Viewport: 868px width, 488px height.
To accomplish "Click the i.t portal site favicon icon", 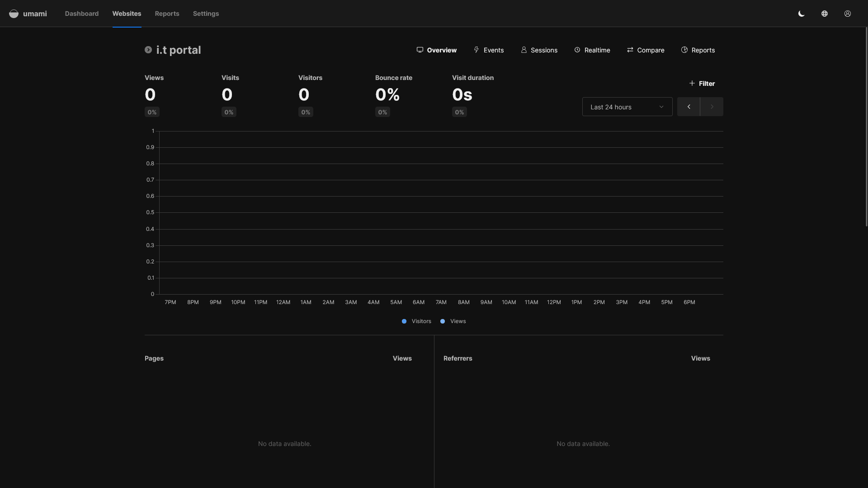I will pos(148,50).
